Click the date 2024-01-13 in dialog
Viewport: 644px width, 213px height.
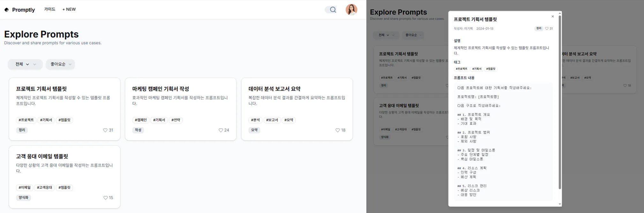click(485, 28)
